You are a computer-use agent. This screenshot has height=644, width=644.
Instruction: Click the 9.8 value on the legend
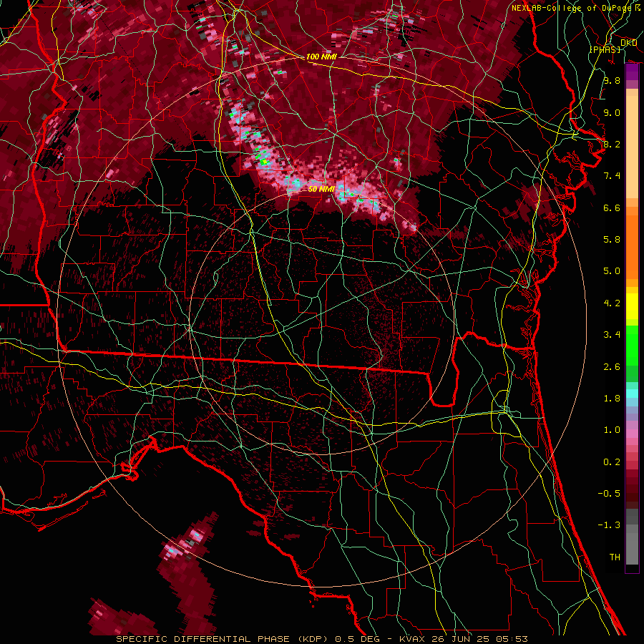612,80
